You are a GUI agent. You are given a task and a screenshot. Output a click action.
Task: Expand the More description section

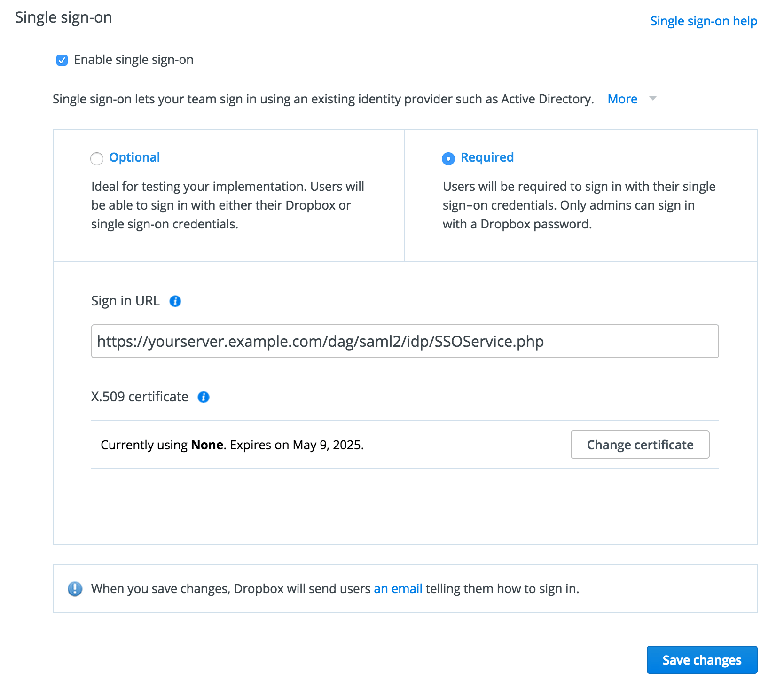pyautogui.click(x=622, y=99)
